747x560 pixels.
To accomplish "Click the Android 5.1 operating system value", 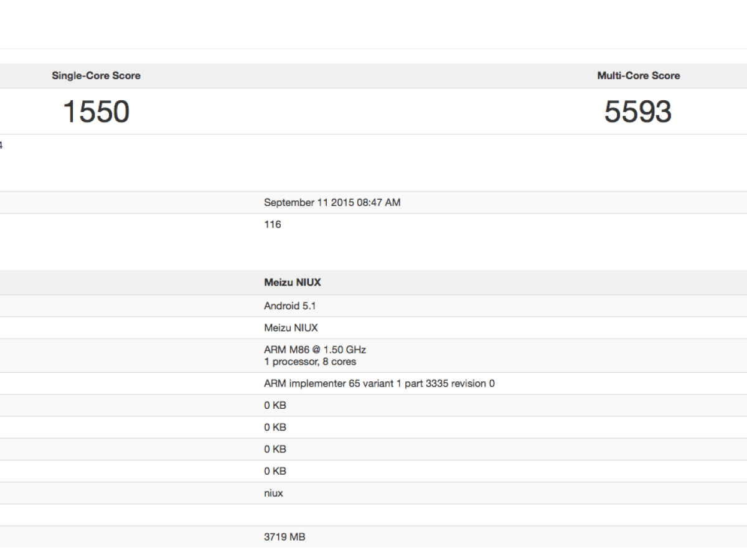I will (289, 306).
